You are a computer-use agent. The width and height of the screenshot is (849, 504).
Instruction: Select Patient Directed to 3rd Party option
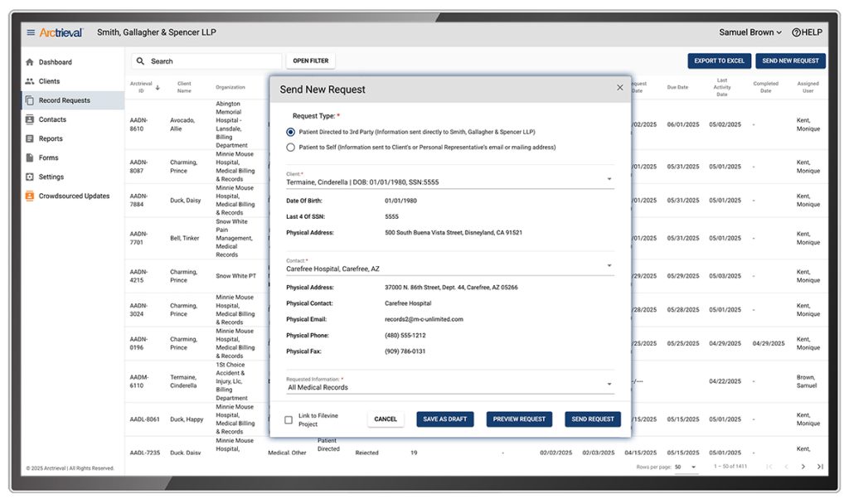click(x=290, y=132)
